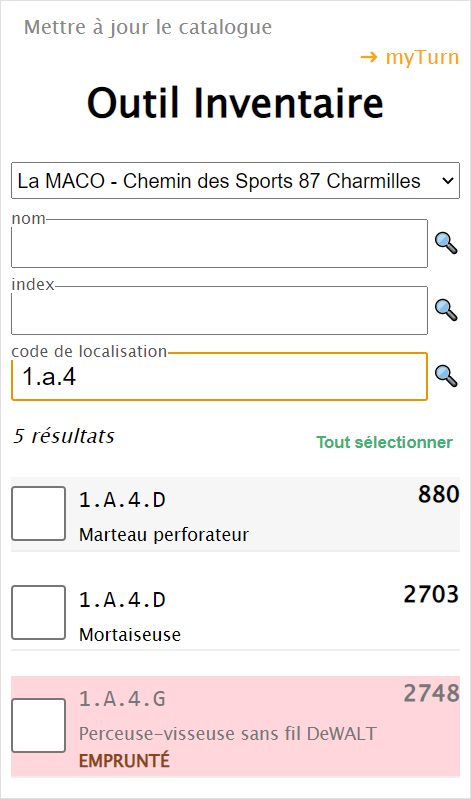The height and width of the screenshot is (799, 471).
Task: Click the magnifier icon beside index field
Action: pyautogui.click(x=446, y=310)
